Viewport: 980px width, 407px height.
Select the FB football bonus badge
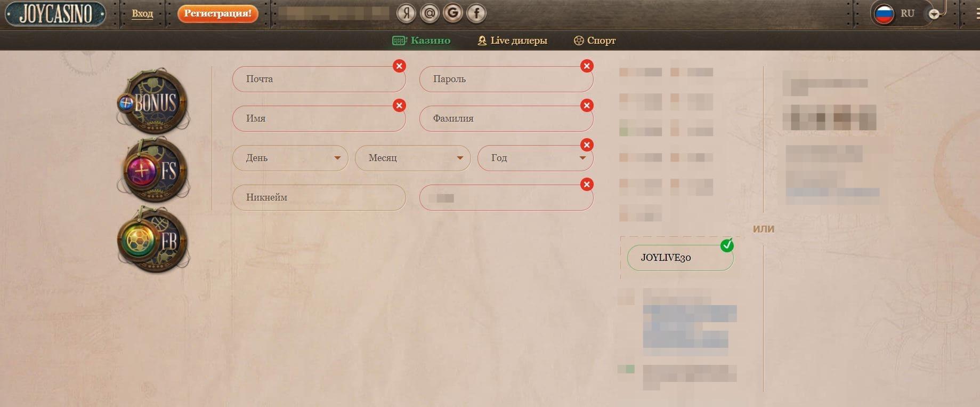(x=153, y=241)
